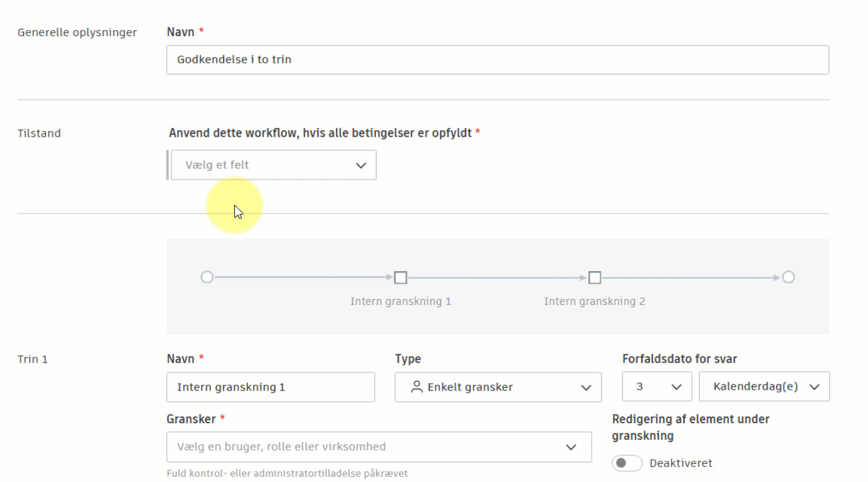868x482 pixels.
Task: Click the Generelle oplysninger heading
Action: click(77, 31)
